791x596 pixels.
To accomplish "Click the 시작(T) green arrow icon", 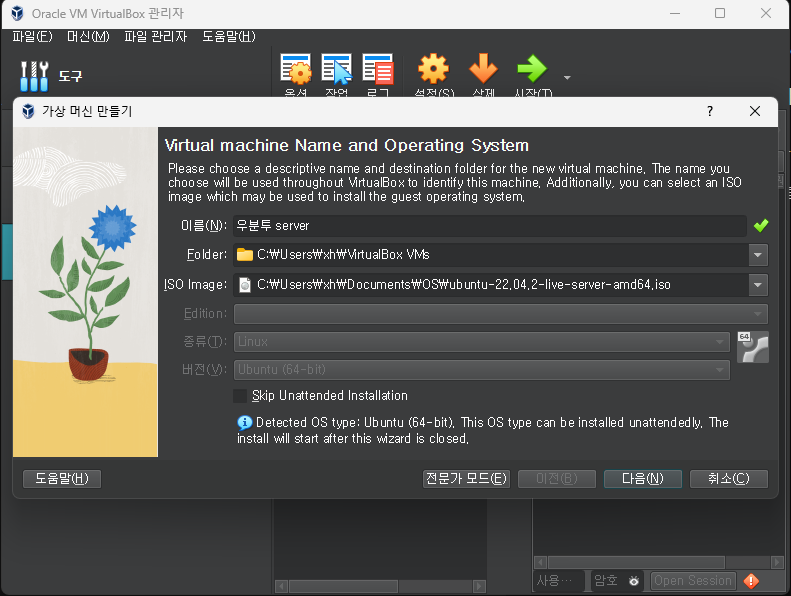I will click(532, 69).
